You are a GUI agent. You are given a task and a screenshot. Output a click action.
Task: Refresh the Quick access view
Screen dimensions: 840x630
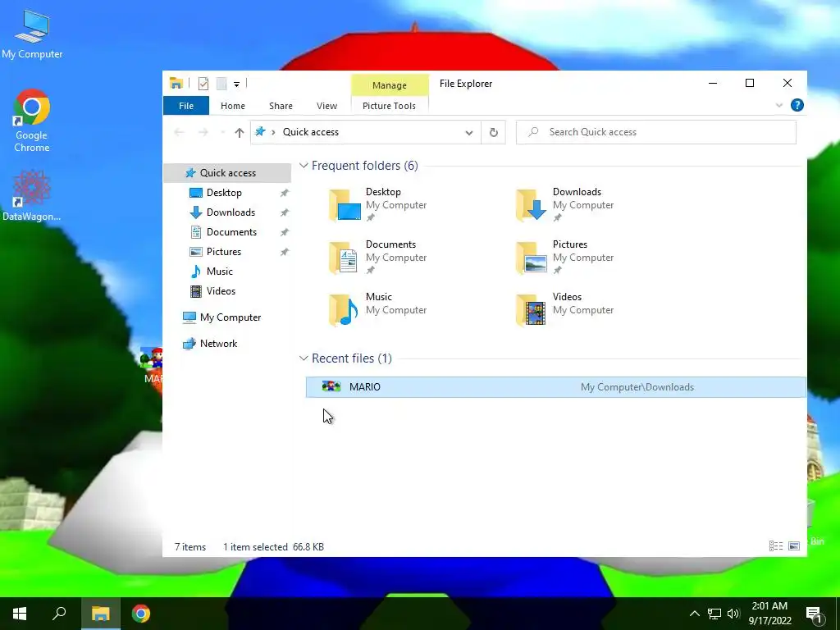(x=493, y=132)
